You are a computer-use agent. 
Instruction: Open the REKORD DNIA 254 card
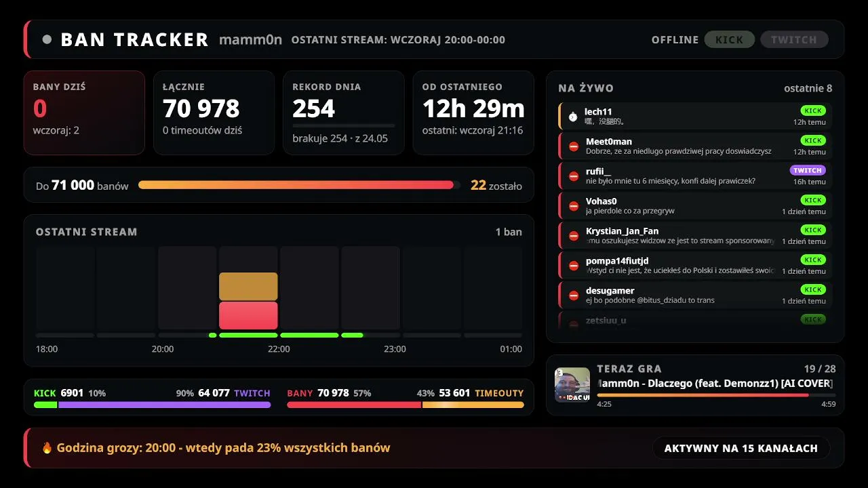344,113
